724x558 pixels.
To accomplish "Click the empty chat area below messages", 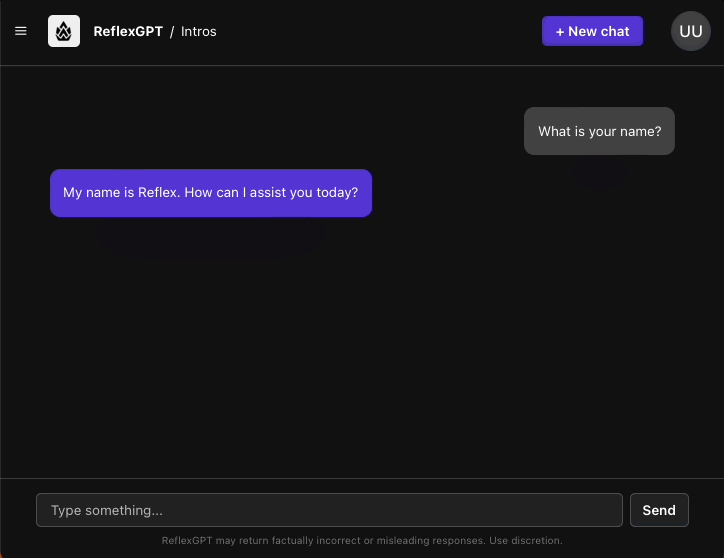I will click(360, 360).
